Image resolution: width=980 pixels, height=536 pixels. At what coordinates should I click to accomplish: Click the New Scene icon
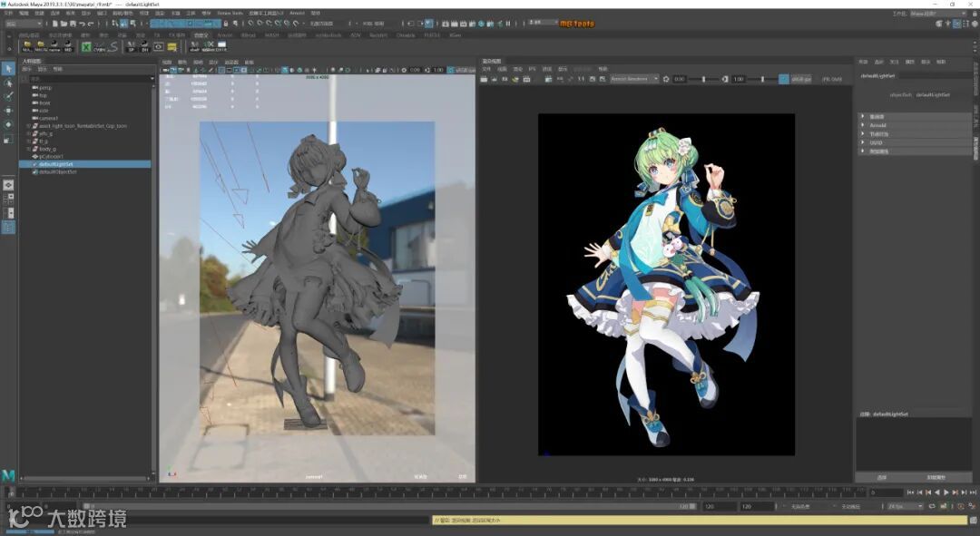tap(55, 24)
